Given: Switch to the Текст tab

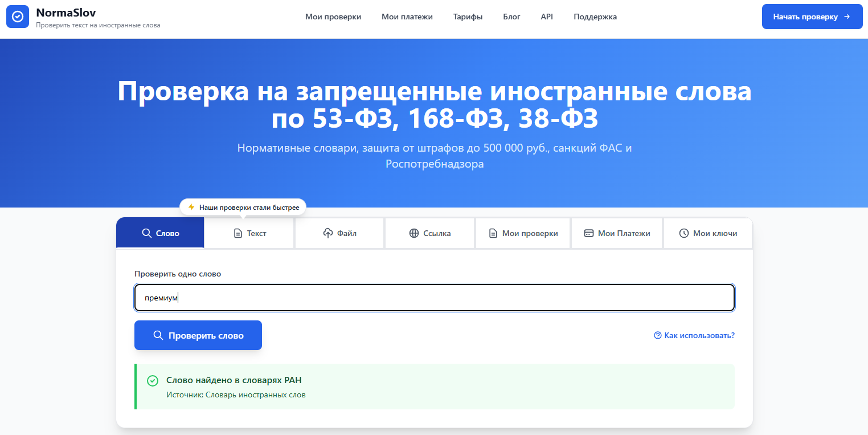Looking at the screenshot, I should (x=249, y=233).
